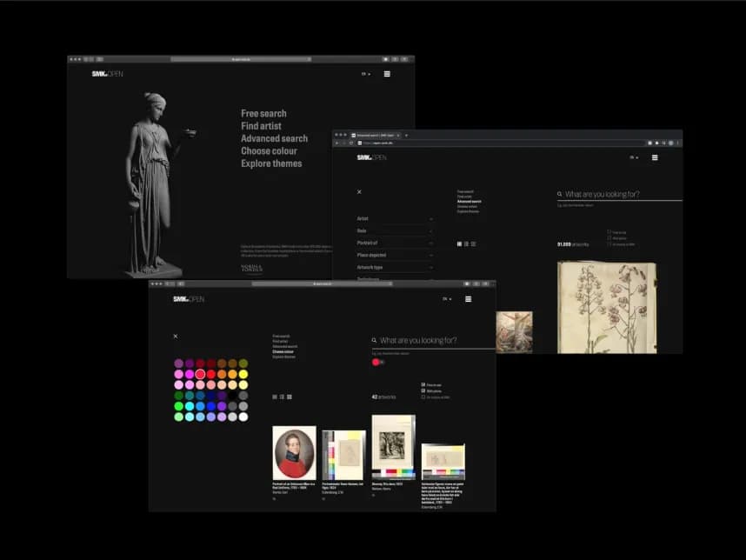Pick the olive green swatch in the top row
The height and width of the screenshot is (560, 746).
point(243,363)
